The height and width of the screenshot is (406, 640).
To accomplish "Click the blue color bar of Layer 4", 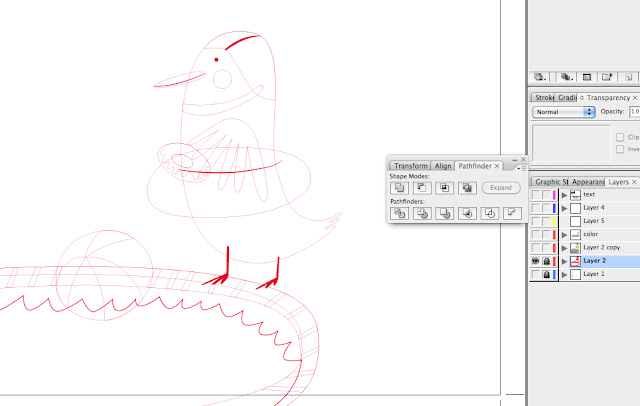I will point(554,208).
